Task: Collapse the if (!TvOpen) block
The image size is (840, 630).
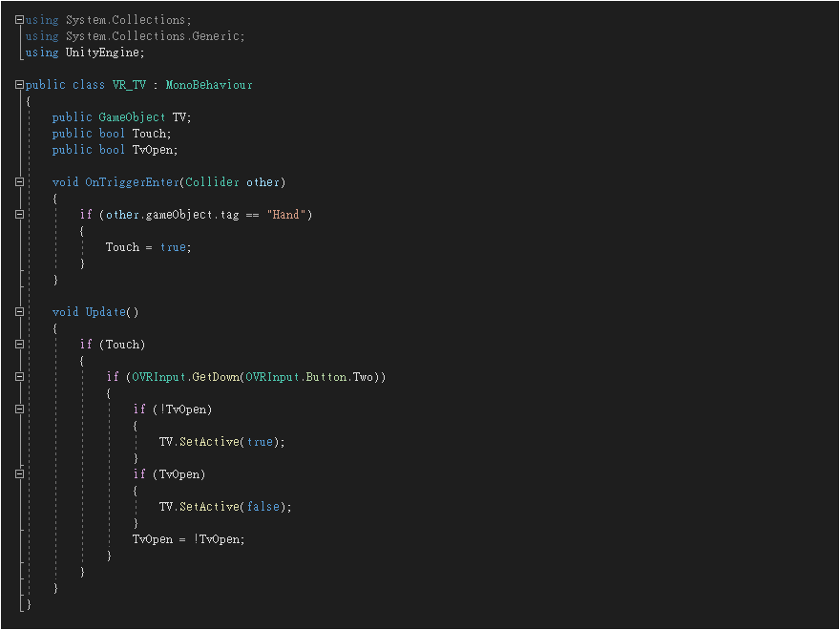Action: click(x=19, y=409)
